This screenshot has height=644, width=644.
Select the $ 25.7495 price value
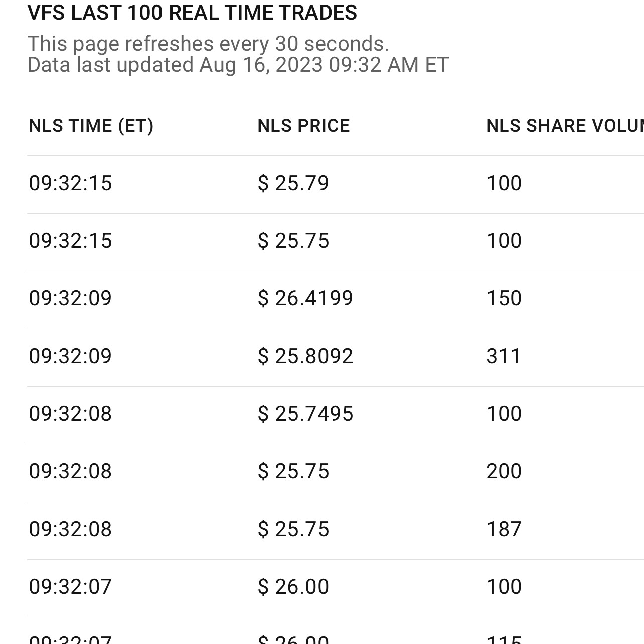coord(305,414)
